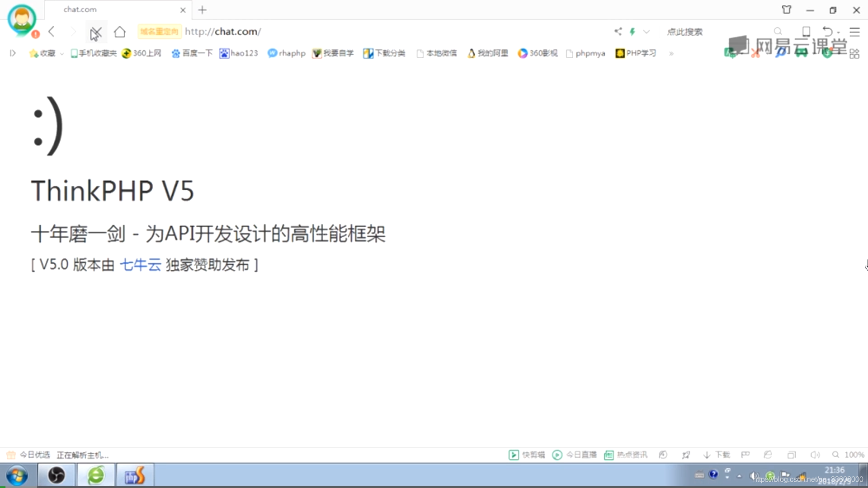The image size is (868, 488).
Task: Open the 本地微信 bookmark
Action: pyautogui.click(x=436, y=53)
